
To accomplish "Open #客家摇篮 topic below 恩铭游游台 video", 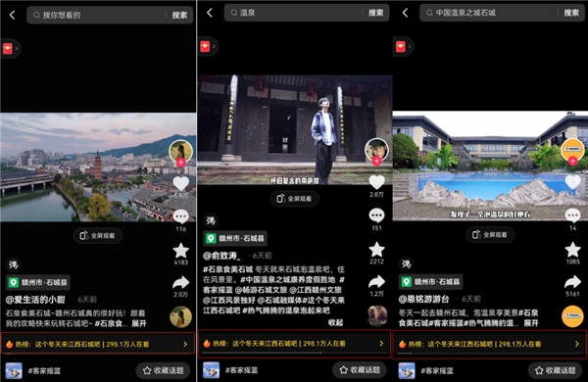I will click(437, 371).
